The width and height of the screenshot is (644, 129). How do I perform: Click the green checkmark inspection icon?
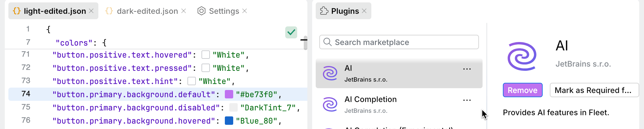click(291, 32)
